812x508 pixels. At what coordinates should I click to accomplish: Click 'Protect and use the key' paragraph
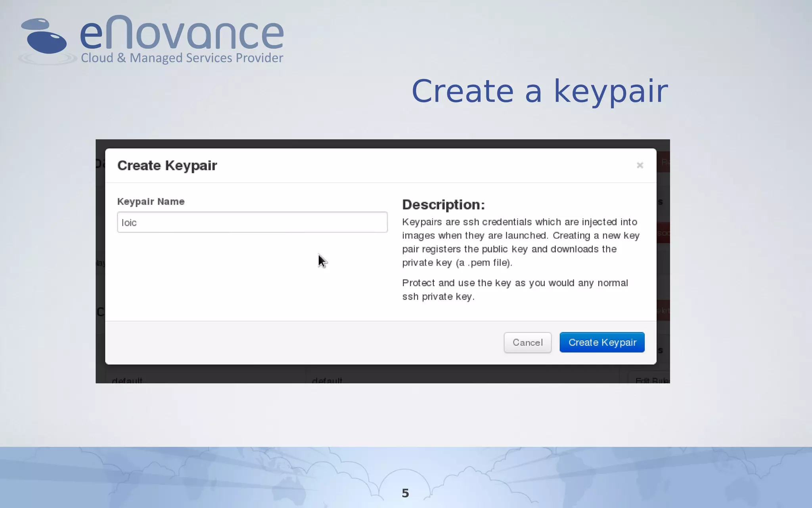coord(515,290)
